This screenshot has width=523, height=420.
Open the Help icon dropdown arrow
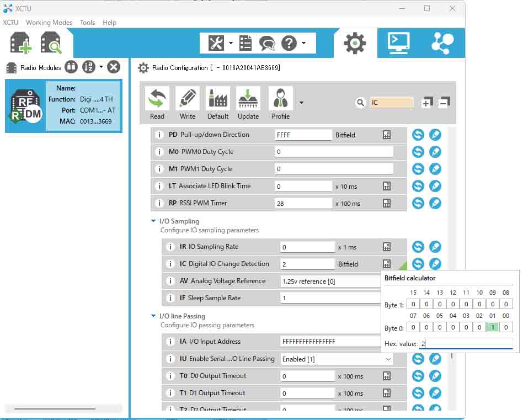pyautogui.click(x=303, y=43)
